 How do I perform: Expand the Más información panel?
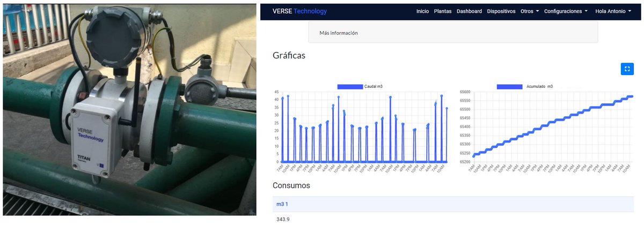point(453,33)
